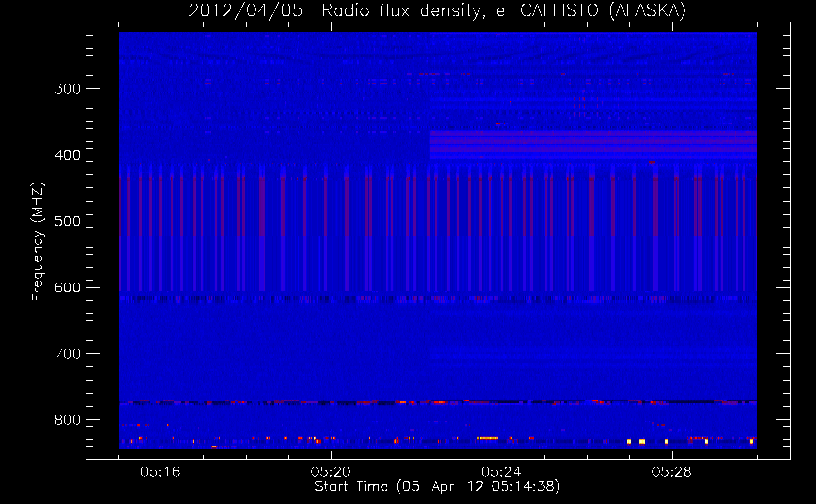816x504 pixels.
Task: Click the 600 frequency tick label
Action: pos(68,288)
